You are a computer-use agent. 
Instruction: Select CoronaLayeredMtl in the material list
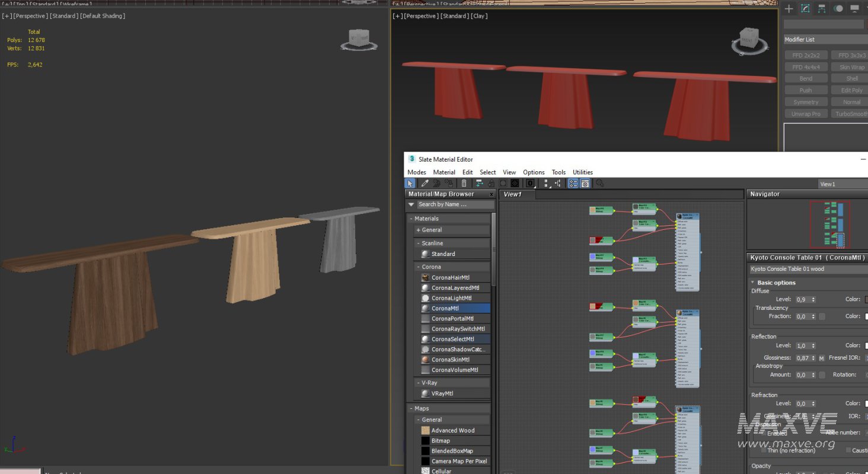455,288
